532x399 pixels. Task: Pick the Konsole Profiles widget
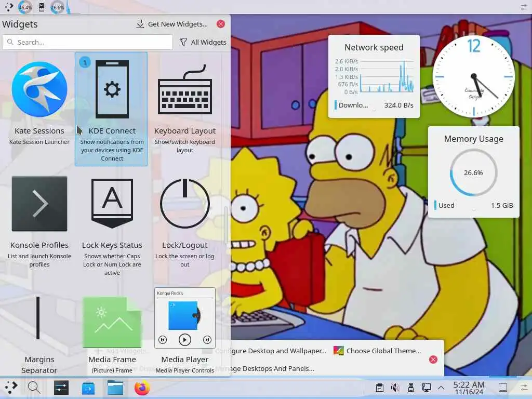39,224
